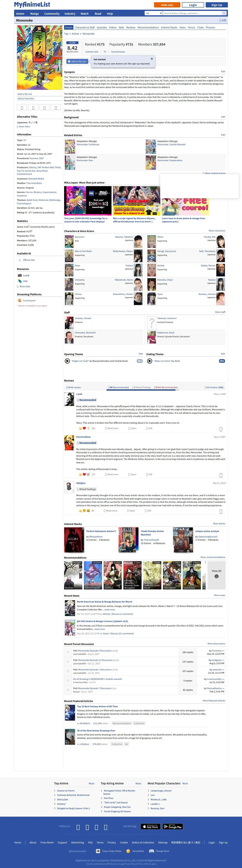242x868 pixels.
Task: Click the laughing emoji on Optigisa's review
Action: 88,511
